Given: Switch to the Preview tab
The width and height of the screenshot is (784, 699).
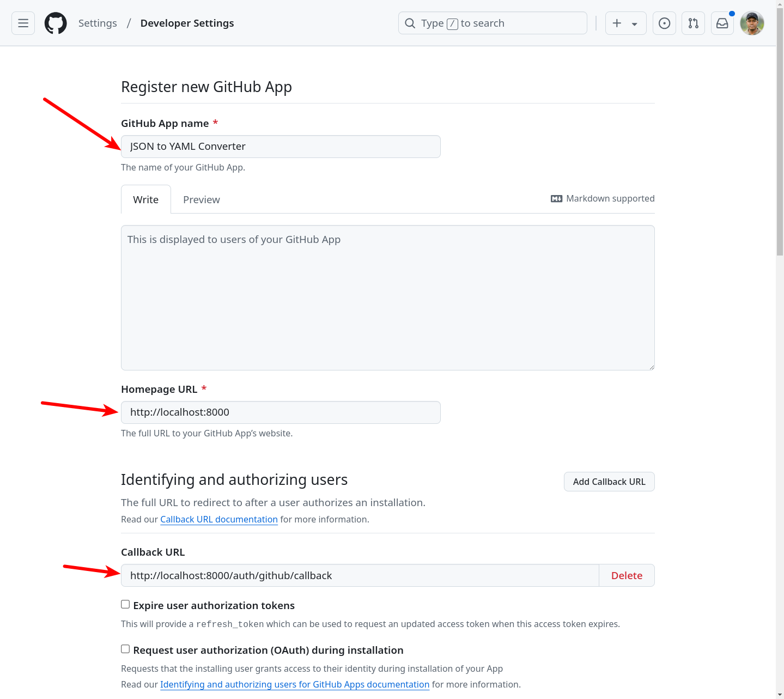Looking at the screenshot, I should pos(202,199).
